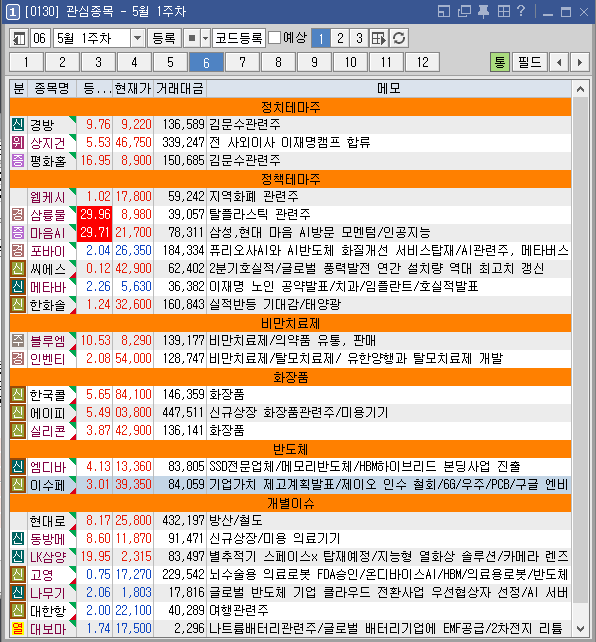Screen dimensions: 596x642
Task: Click the pin window icon in the title bar
Action: [x=483, y=11]
